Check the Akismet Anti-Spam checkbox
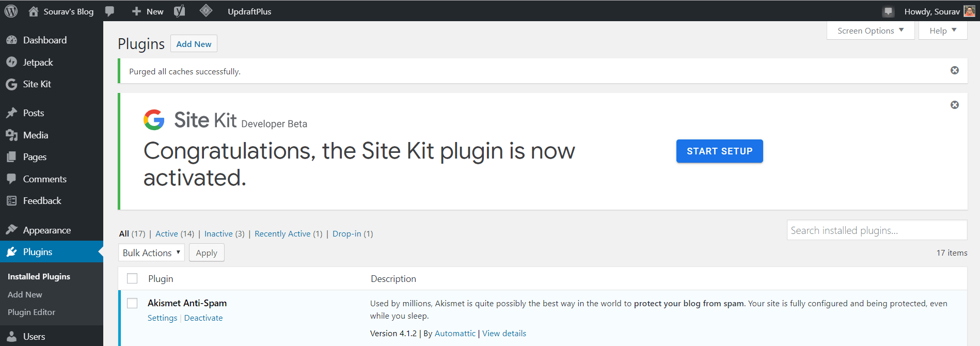This screenshot has width=980, height=346. pos(132,303)
